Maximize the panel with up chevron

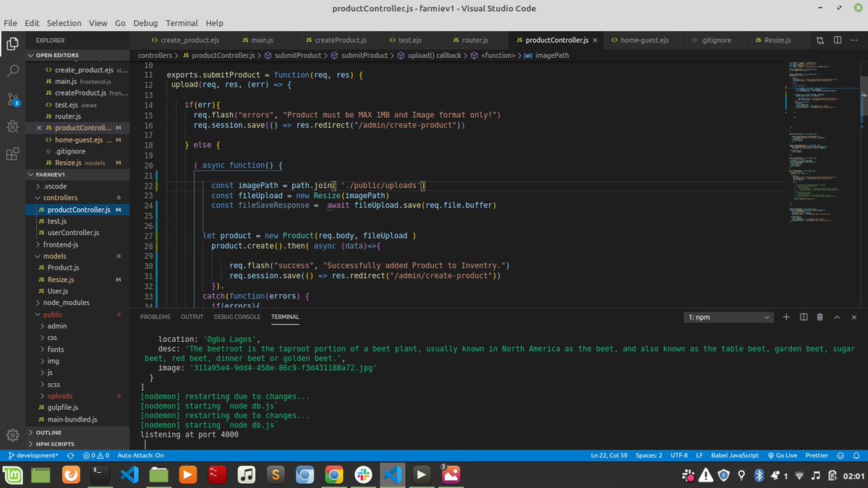pos(837,317)
